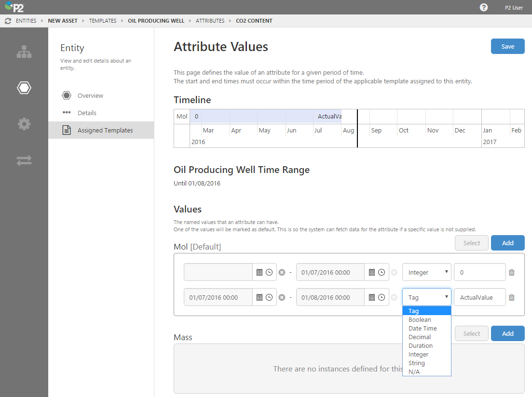Pick Boolean option in the open dropdown
532x397 pixels.
[419, 319]
